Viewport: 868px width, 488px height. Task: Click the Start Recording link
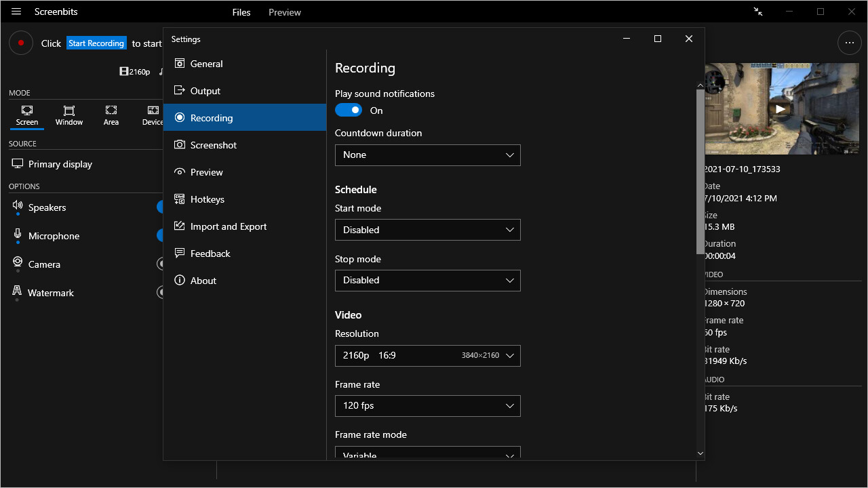[x=96, y=43]
